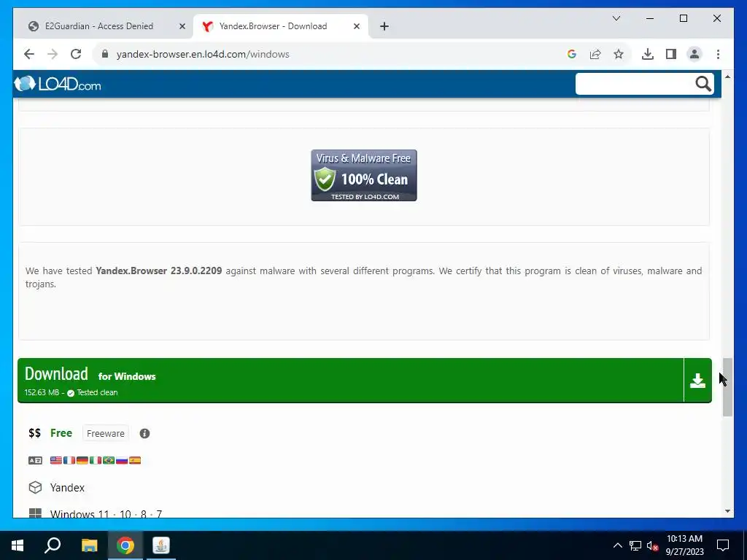
Task: Open File Explorer from taskbar
Action: (89, 545)
